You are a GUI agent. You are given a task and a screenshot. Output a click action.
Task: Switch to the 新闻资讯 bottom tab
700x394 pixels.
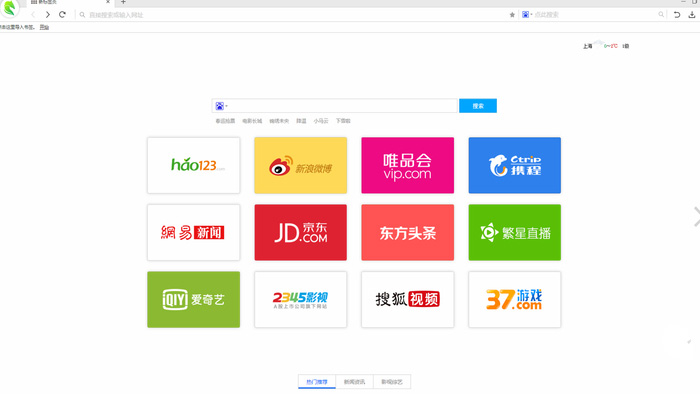coord(354,382)
